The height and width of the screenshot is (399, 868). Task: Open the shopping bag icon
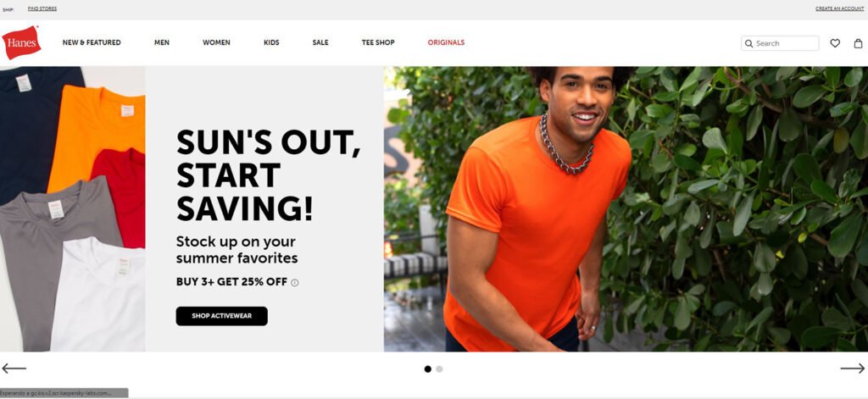(x=858, y=43)
